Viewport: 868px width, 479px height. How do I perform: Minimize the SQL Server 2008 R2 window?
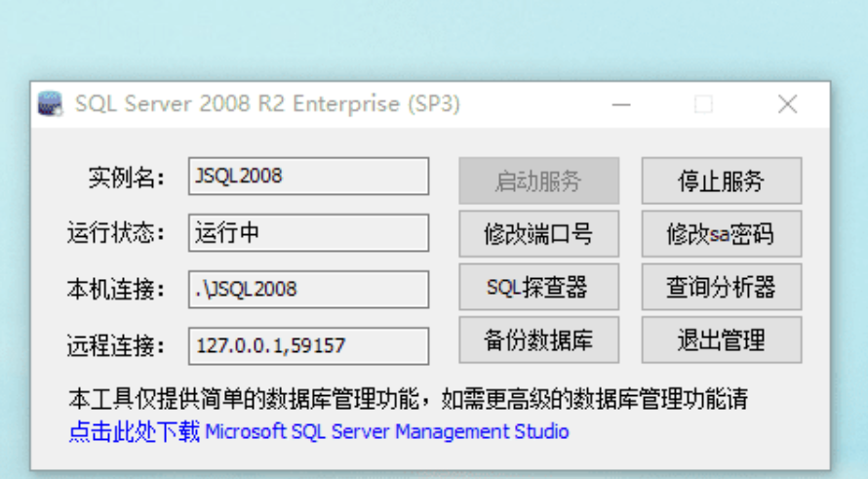pos(621,104)
